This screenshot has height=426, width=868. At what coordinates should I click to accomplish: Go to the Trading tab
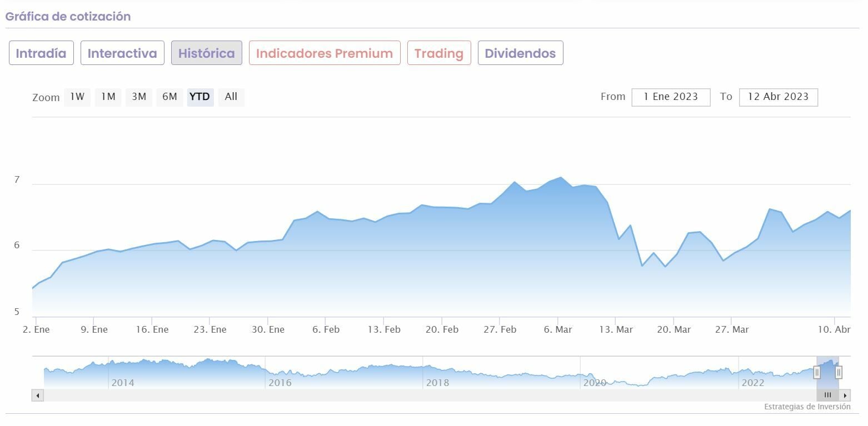tap(439, 53)
